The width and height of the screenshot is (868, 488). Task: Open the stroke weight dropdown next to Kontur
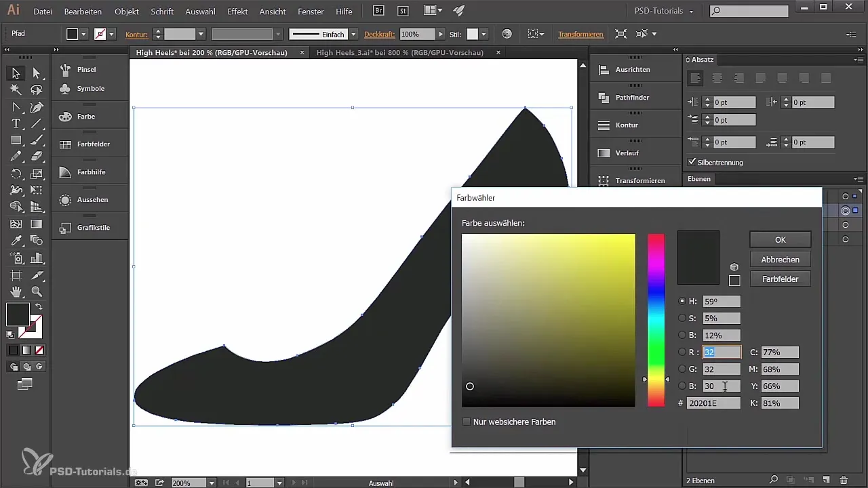(201, 34)
